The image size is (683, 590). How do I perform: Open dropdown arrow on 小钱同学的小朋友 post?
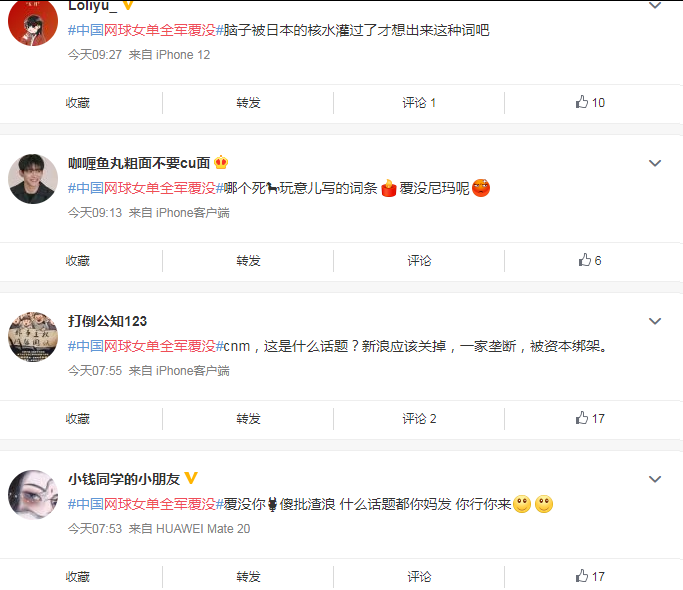click(x=655, y=479)
